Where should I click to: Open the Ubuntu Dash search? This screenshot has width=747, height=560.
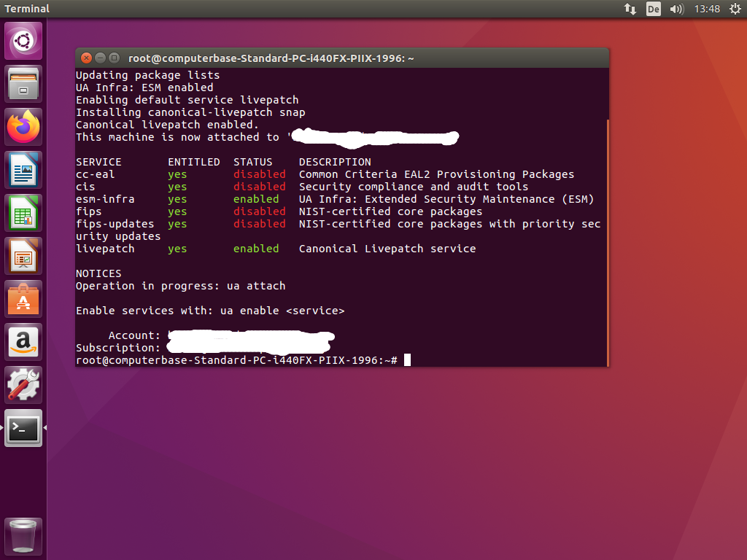[x=23, y=41]
